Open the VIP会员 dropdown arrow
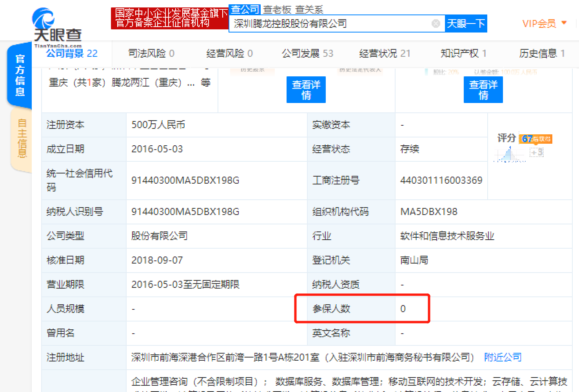Image resolution: width=579 pixels, height=392 pixels. tap(564, 23)
